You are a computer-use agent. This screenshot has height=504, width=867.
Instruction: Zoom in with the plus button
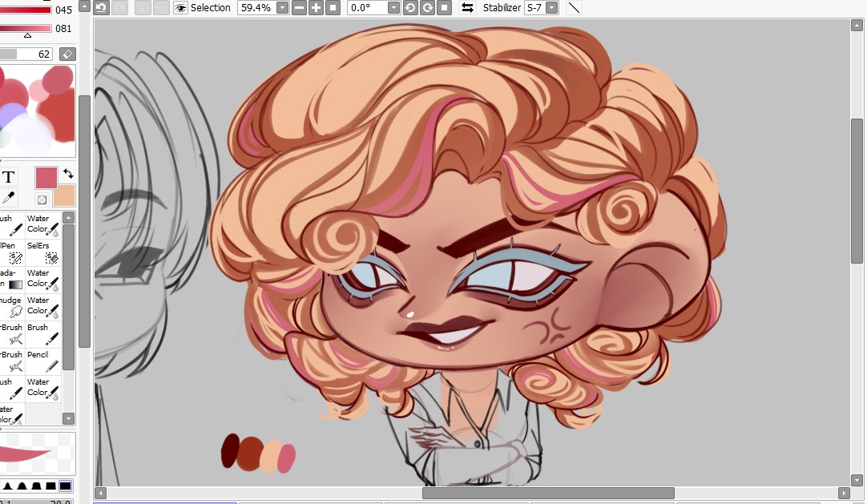pyautogui.click(x=316, y=8)
